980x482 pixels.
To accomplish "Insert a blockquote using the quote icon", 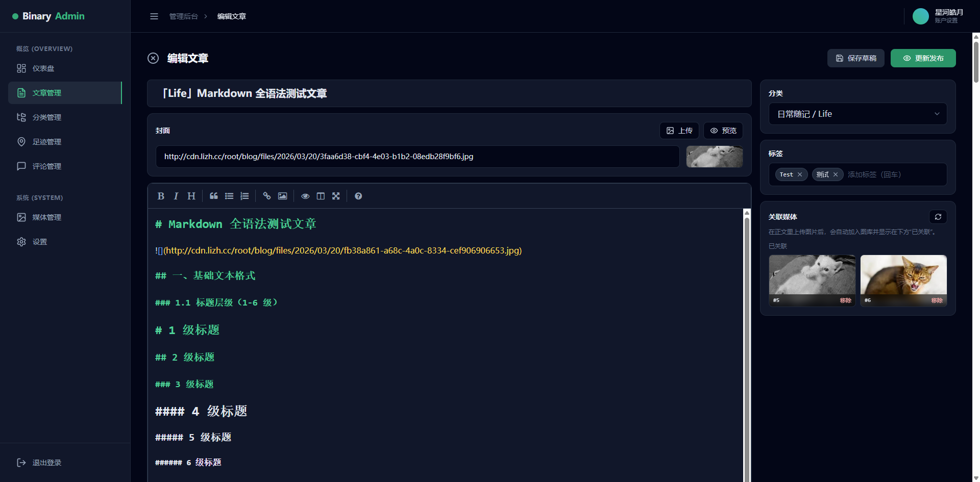I will (214, 196).
